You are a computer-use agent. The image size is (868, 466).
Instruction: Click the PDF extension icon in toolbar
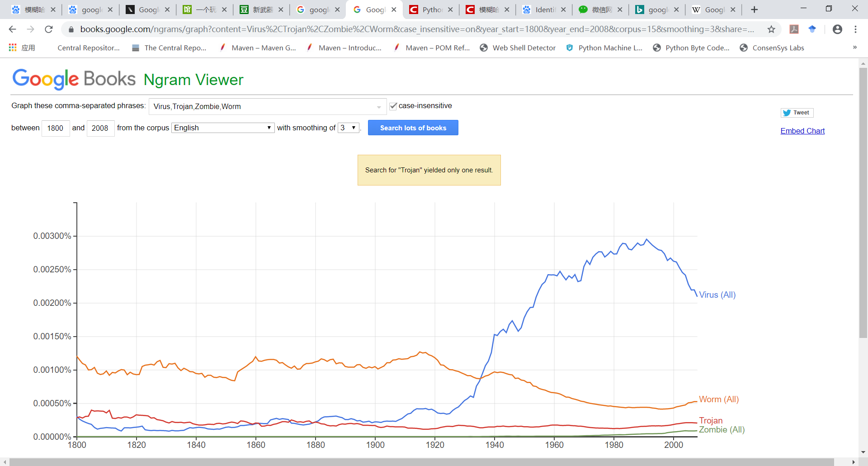(x=794, y=29)
